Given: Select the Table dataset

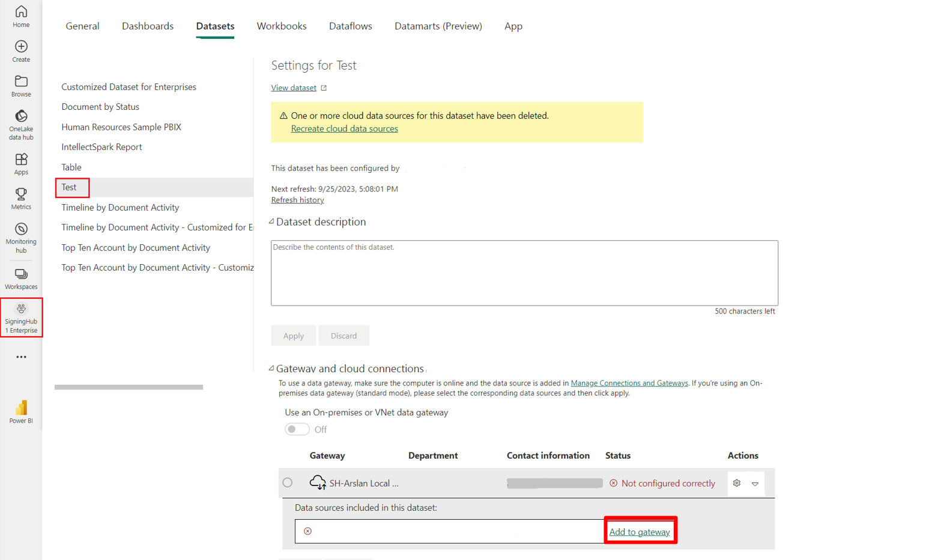Looking at the screenshot, I should tap(71, 167).
